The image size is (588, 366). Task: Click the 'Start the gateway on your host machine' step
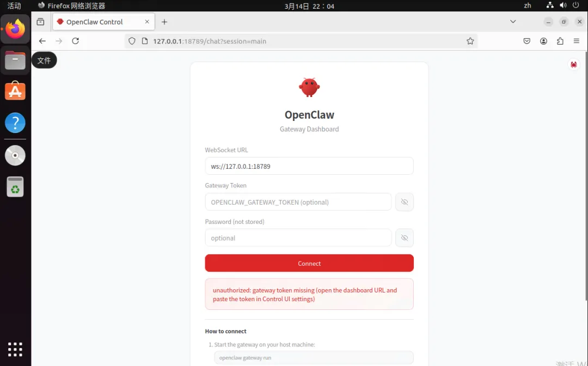pos(265,345)
